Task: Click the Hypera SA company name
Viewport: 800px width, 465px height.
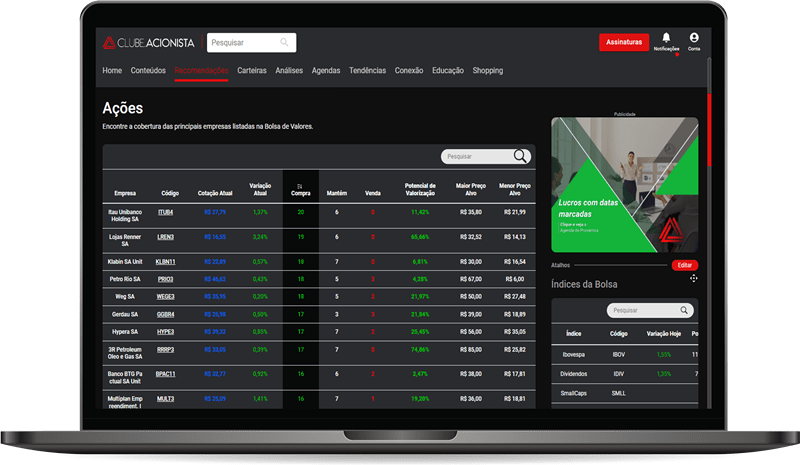Action: (125, 332)
